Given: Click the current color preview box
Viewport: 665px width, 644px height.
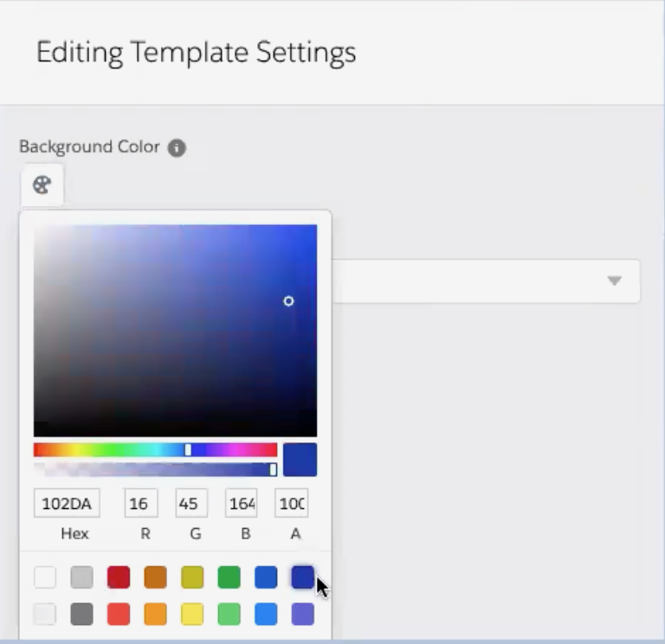Looking at the screenshot, I should [x=300, y=460].
